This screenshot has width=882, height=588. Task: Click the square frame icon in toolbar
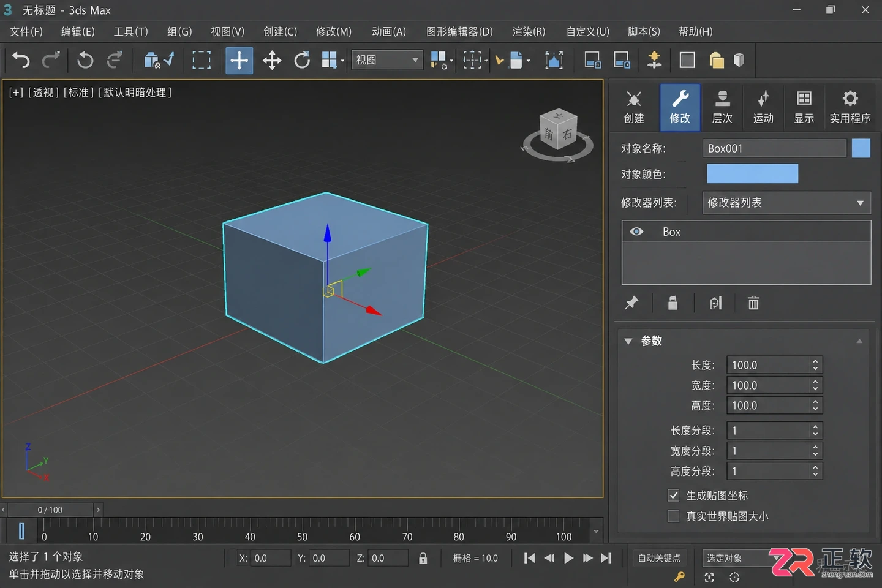point(687,60)
